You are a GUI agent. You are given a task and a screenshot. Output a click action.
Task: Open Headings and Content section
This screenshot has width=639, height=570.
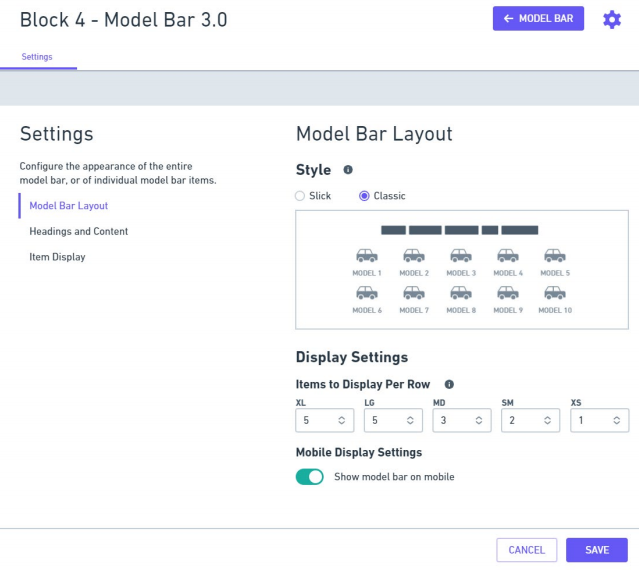(x=78, y=231)
